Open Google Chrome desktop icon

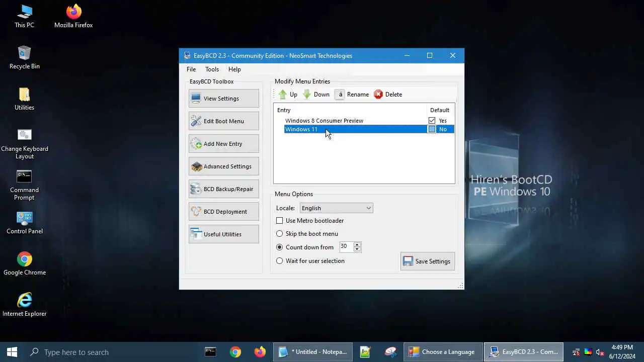[24, 264]
